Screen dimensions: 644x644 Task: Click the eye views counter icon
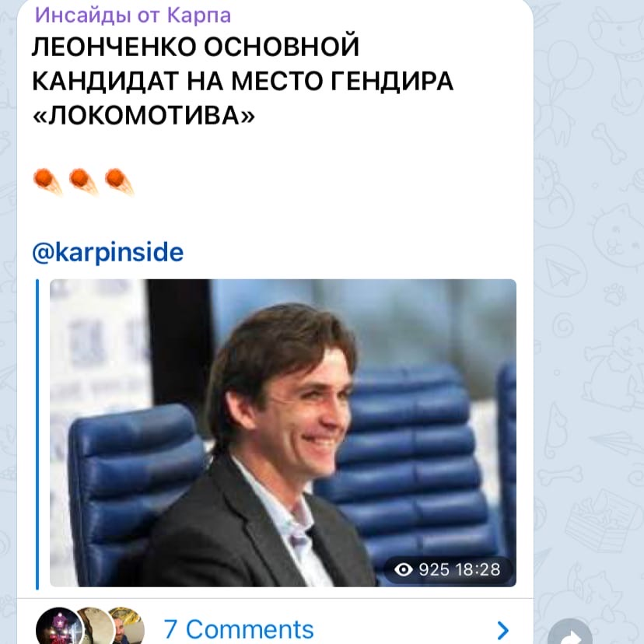pos(404,569)
